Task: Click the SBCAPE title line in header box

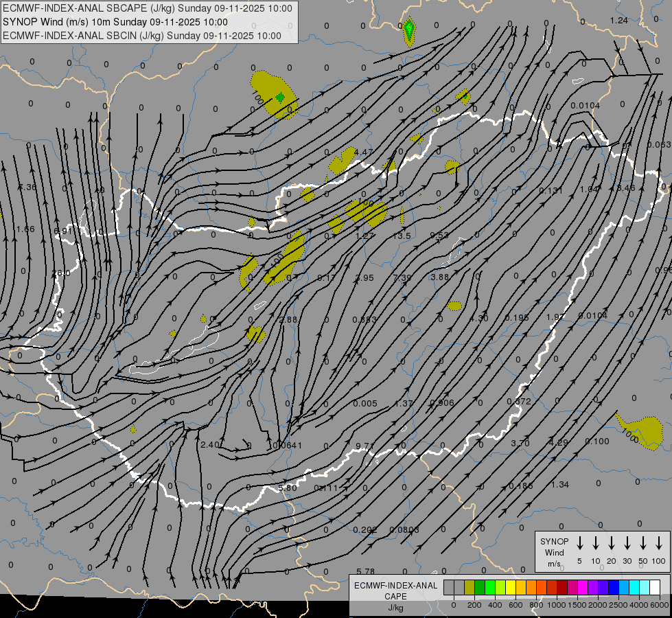Action: 148,8
